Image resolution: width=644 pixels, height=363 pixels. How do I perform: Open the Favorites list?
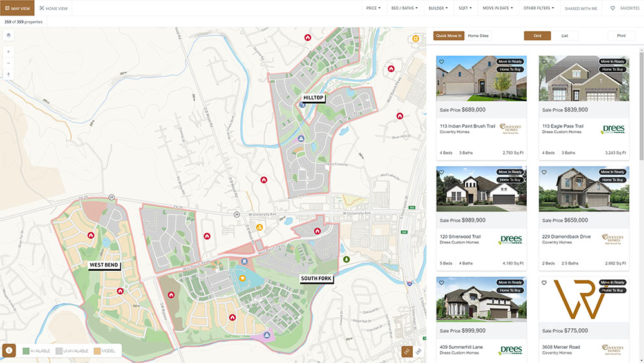pyautogui.click(x=630, y=8)
